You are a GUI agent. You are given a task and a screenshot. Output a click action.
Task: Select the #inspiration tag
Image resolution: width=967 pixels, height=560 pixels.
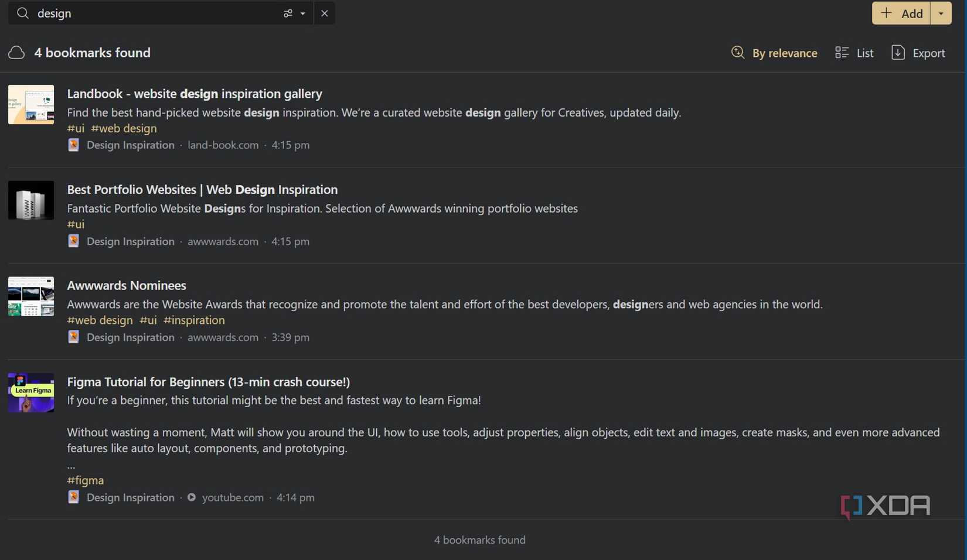pos(194,320)
